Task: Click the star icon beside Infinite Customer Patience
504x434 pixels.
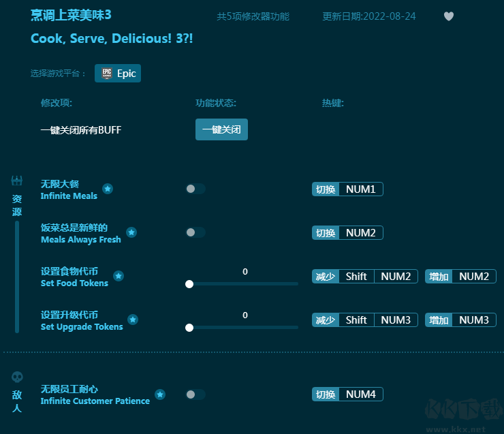Action: tap(159, 394)
